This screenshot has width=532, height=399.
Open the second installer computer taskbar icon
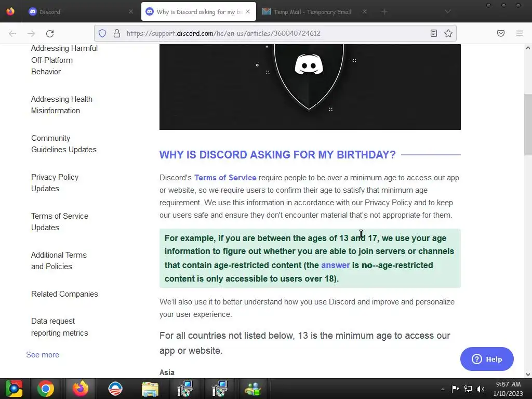(219, 389)
